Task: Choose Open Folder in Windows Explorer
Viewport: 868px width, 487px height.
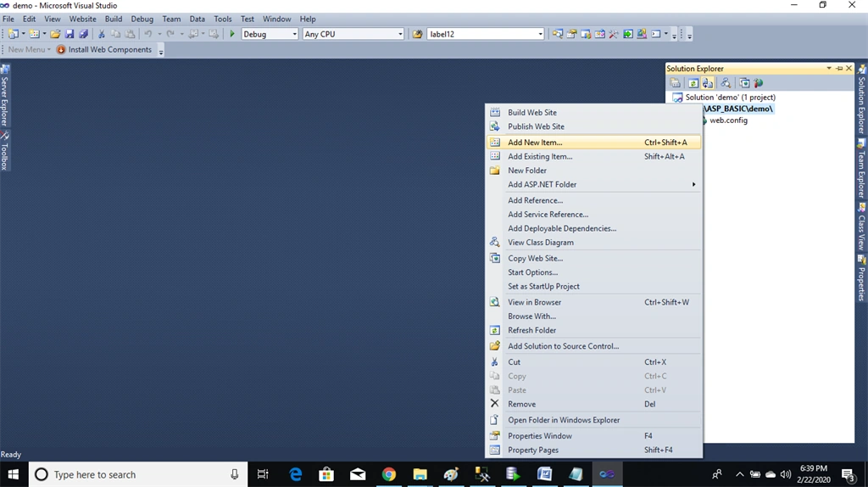Action: [x=593, y=420]
